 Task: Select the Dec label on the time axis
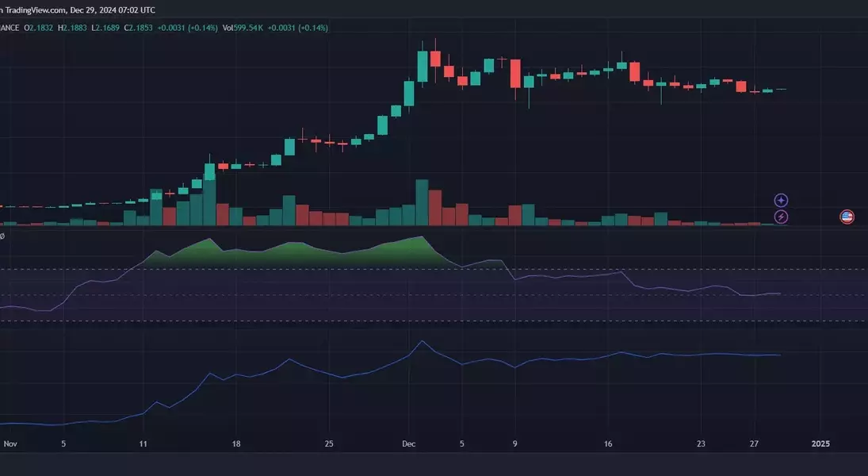click(x=408, y=443)
